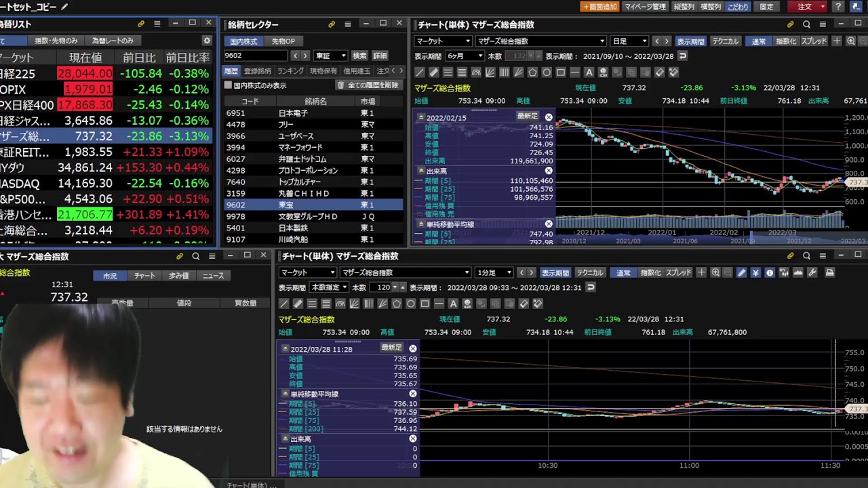Click the print icon in bottom chart toolbar

pos(829,273)
